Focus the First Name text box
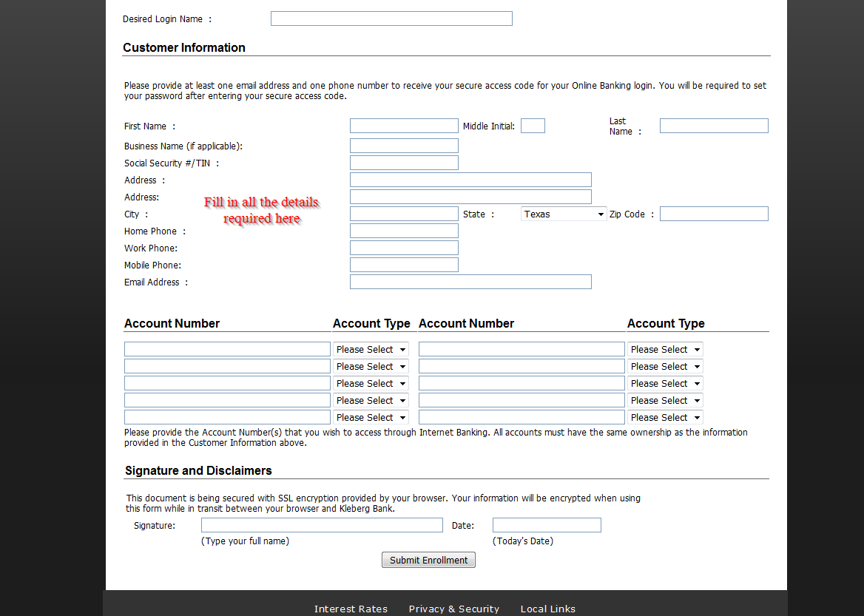 (404, 126)
